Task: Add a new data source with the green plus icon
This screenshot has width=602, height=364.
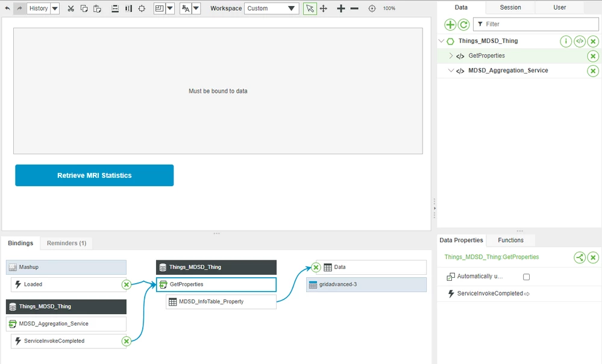Action: pos(450,25)
